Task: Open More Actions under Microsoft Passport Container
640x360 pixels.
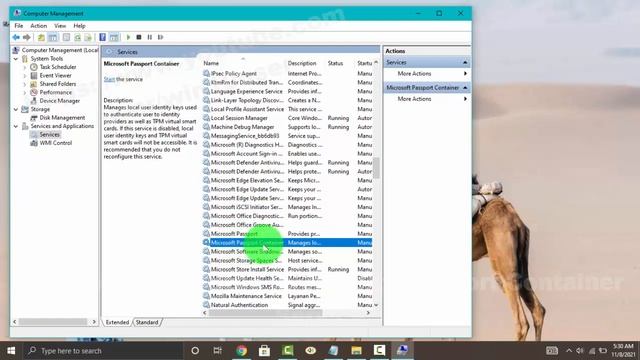Action: (x=427, y=99)
